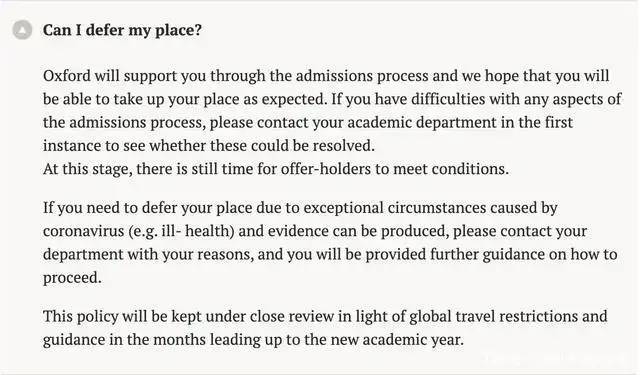
Task: Click the paragraph starting 'Oxford will support you'
Action: coord(332,111)
